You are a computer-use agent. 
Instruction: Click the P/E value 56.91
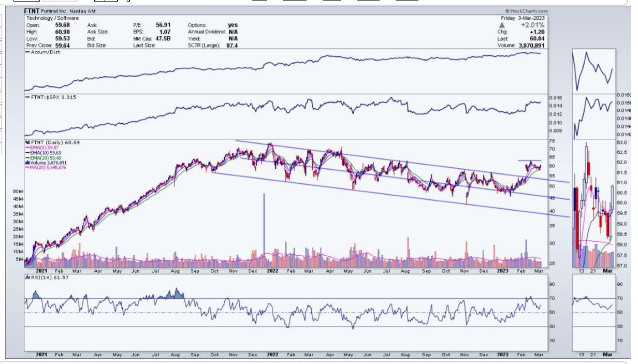pyautogui.click(x=164, y=25)
